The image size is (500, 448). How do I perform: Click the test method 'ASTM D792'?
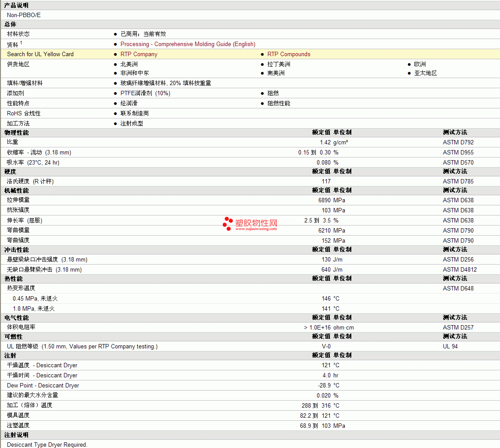click(x=458, y=142)
